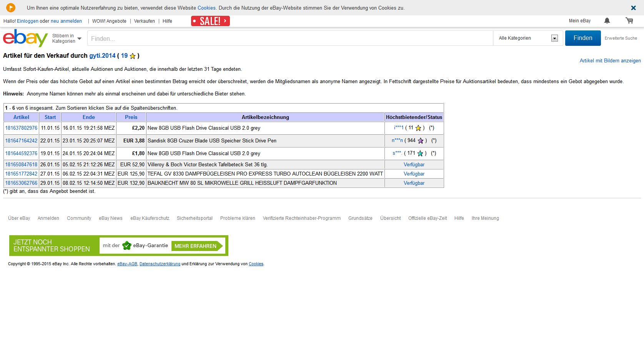Open the eBay logo homepage
This screenshot has height=348, width=644.
25,38
